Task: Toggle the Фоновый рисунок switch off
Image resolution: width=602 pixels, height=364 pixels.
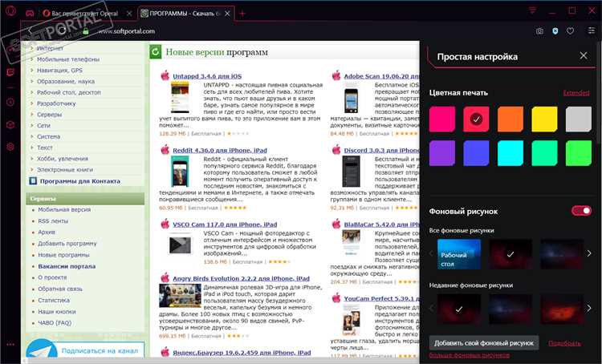Action: click(x=581, y=211)
